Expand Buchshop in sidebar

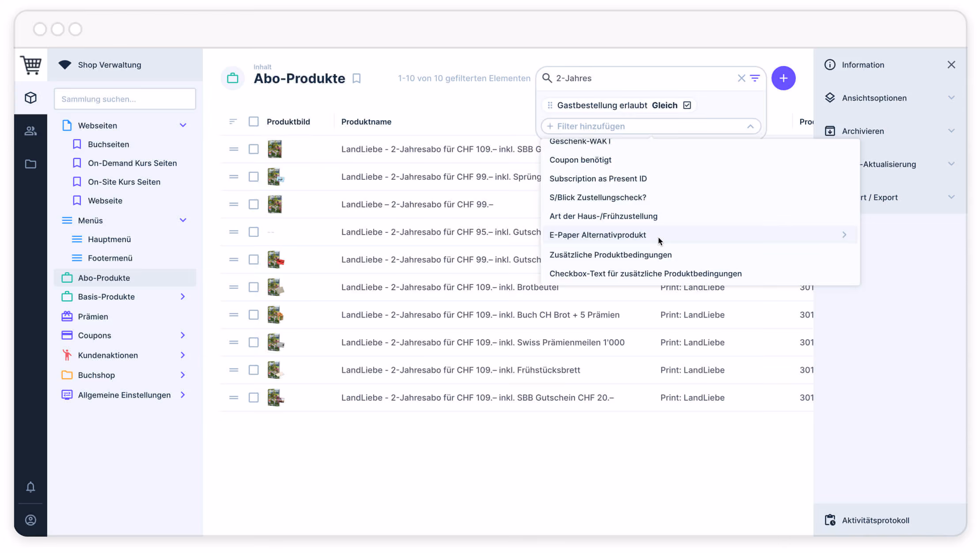(x=183, y=375)
